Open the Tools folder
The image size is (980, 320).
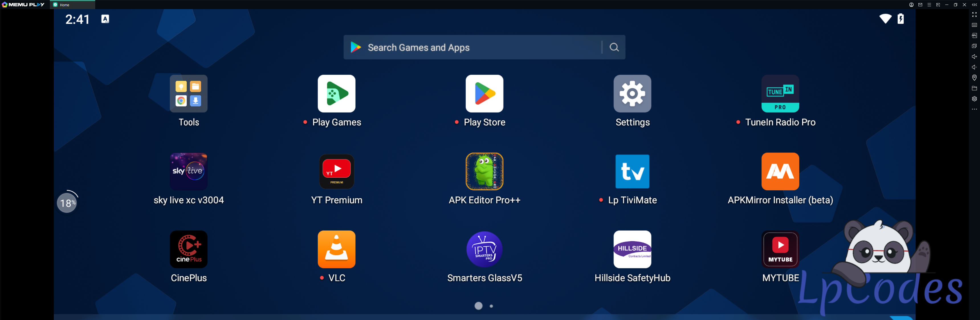pos(189,93)
